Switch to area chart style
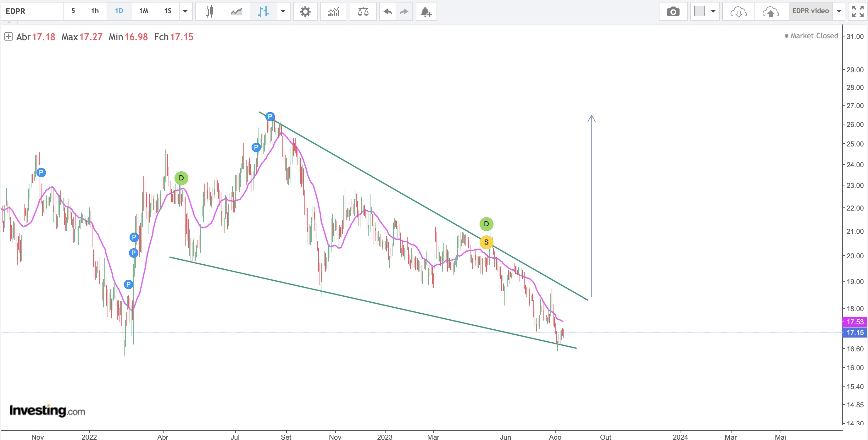868x440 pixels. [x=236, y=11]
